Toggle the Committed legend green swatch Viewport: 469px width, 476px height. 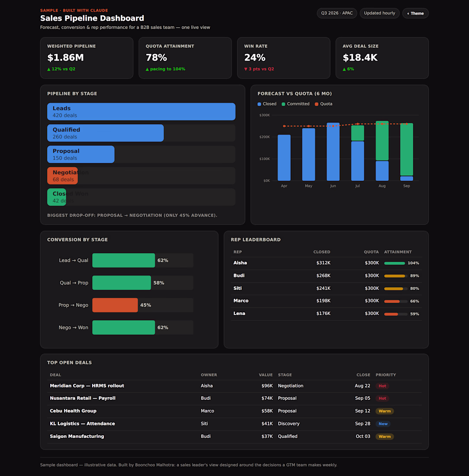[283, 104]
